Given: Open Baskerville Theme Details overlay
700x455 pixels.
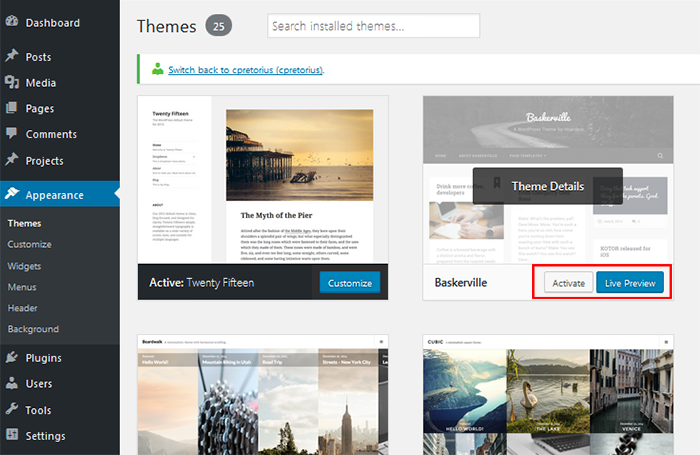Looking at the screenshot, I should (x=548, y=186).
